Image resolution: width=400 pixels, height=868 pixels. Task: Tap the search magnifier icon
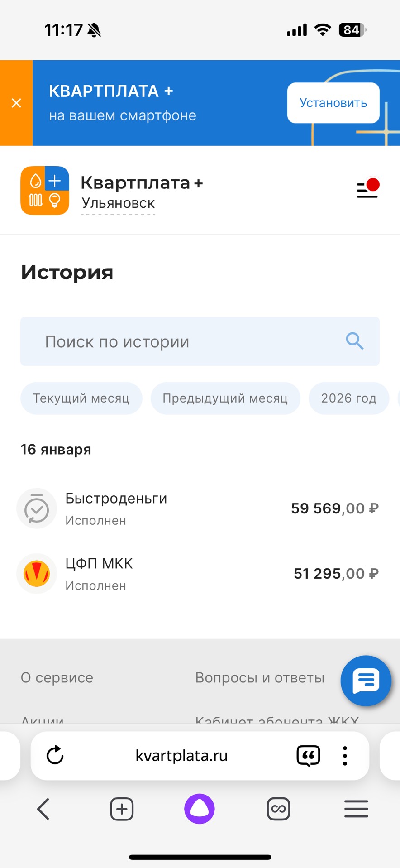coord(354,341)
